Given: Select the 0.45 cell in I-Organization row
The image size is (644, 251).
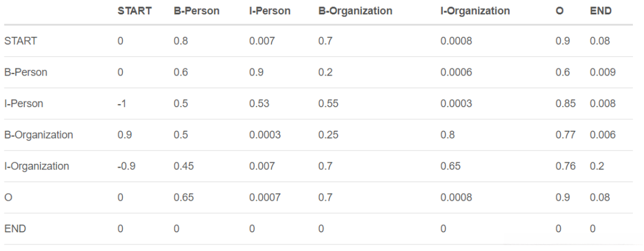Looking at the screenshot, I should click(182, 166).
